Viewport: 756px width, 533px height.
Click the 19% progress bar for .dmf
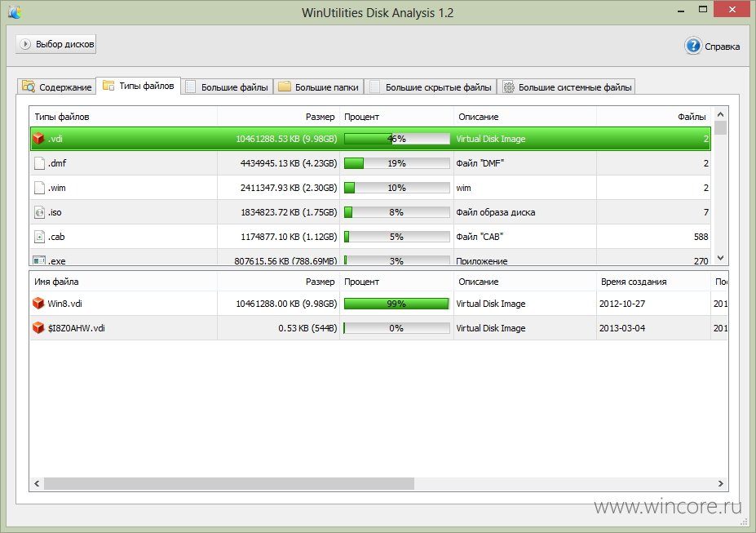[x=397, y=163]
